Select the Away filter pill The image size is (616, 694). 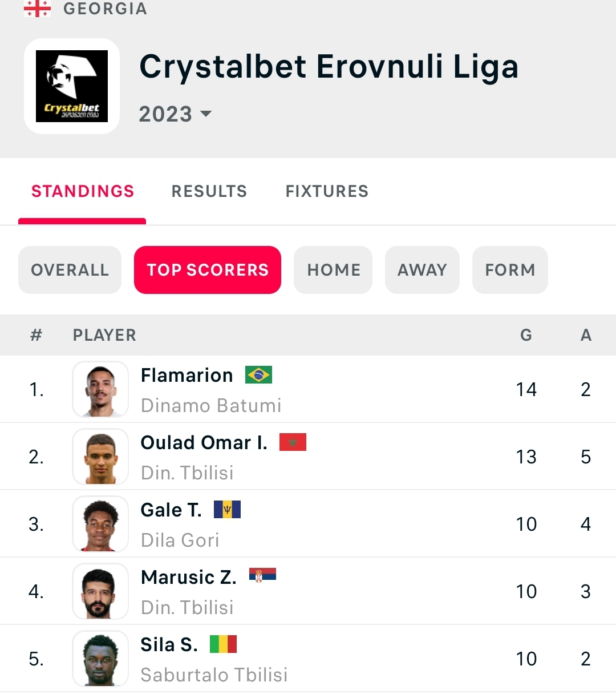pos(422,270)
